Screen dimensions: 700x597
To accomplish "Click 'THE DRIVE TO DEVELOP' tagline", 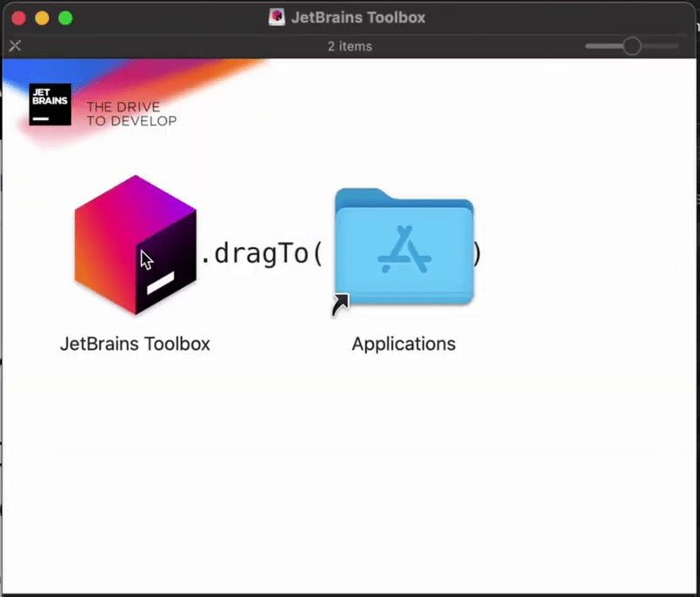I will click(123, 114).
